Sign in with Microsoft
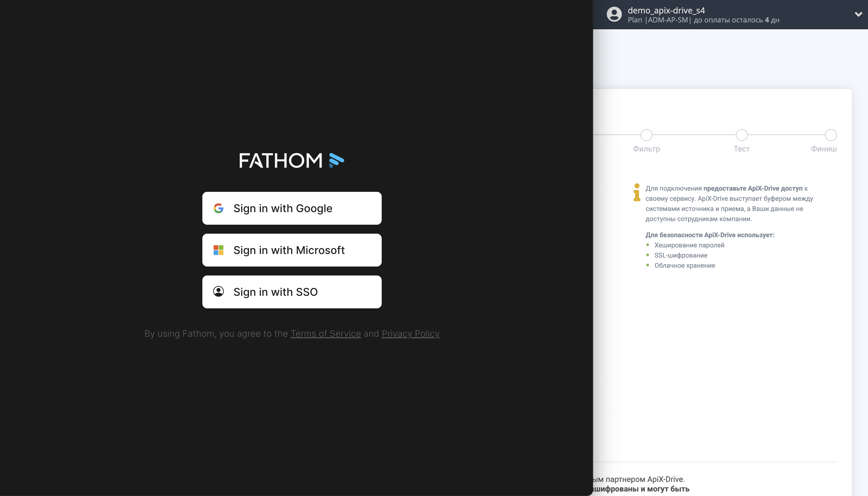The width and height of the screenshot is (868, 496). (292, 250)
